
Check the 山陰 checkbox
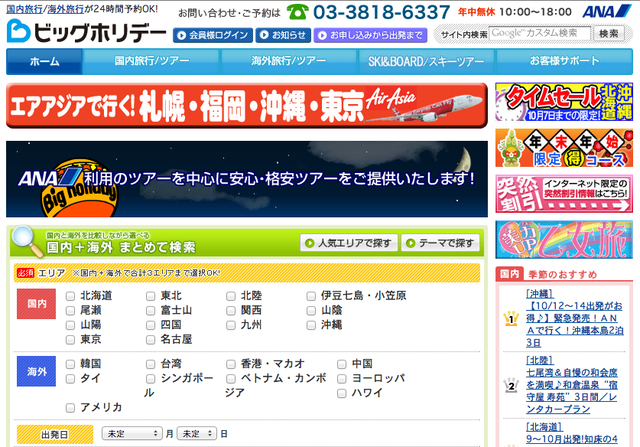tap(311, 311)
